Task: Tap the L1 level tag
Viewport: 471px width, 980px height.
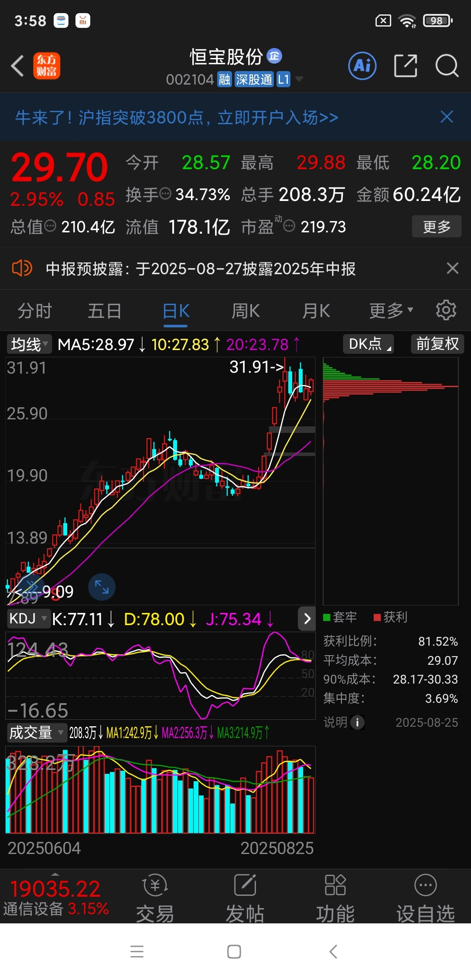Action: [x=283, y=79]
